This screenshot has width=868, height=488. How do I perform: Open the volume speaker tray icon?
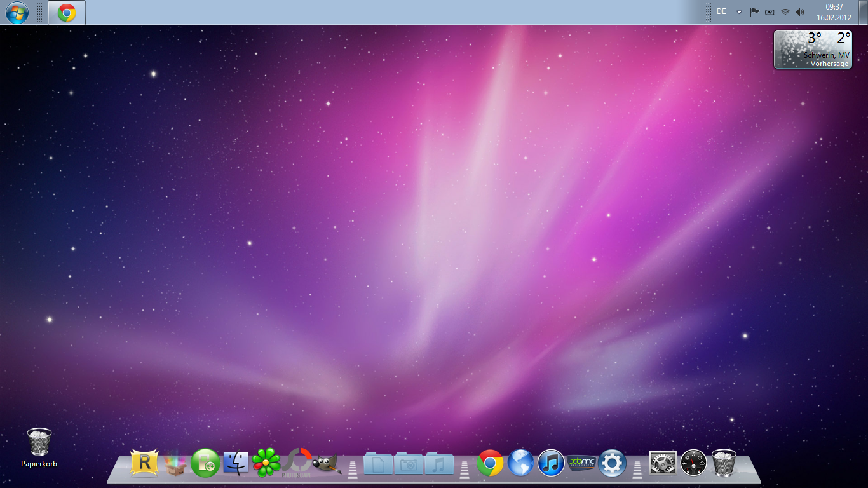[x=800, y=12]
